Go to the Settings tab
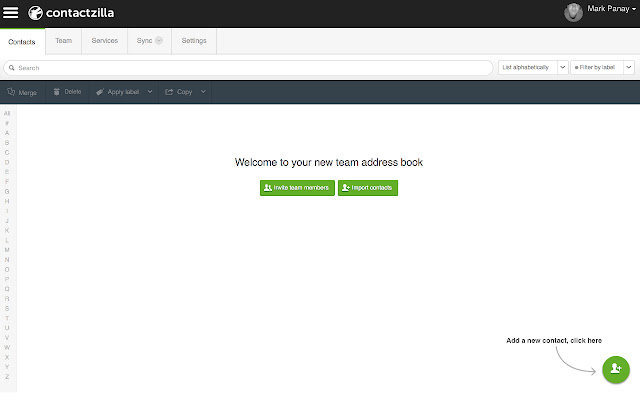 194,41
